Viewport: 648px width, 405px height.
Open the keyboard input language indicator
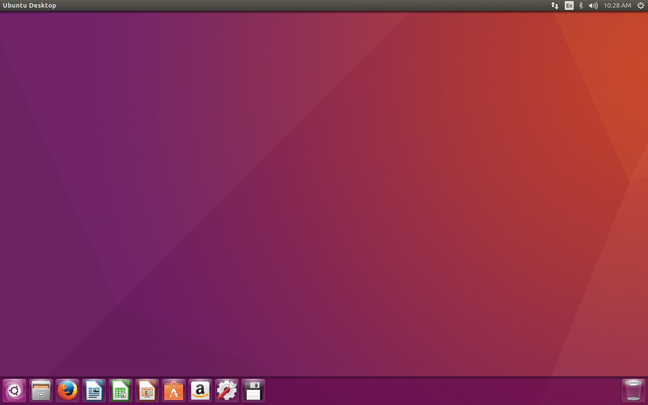(569, 5)
